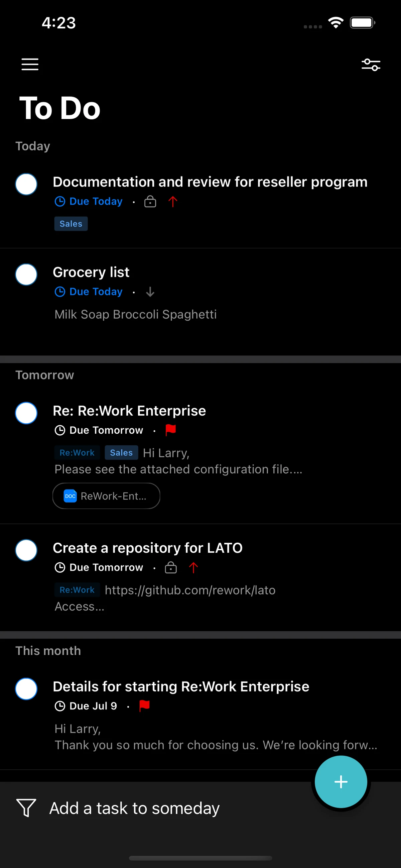Mark Re: Re:Work Enterprise task as done

[26, 413]
